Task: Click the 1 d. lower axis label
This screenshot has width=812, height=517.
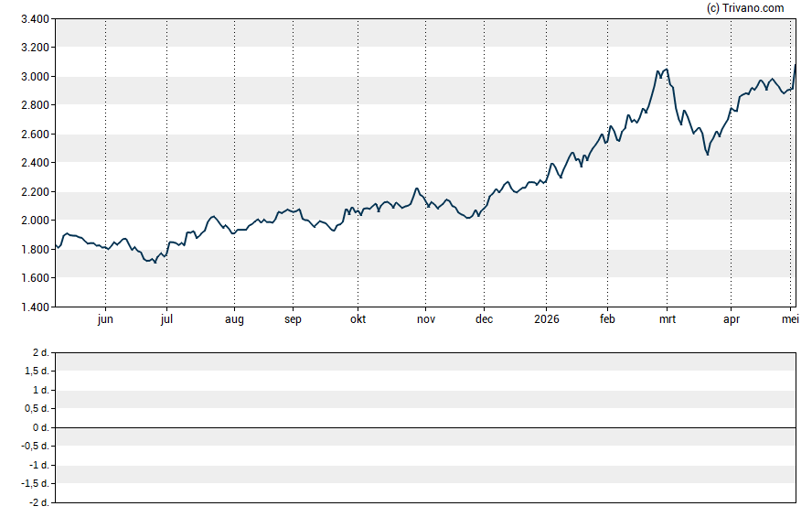Action: (x=41, y=390)
